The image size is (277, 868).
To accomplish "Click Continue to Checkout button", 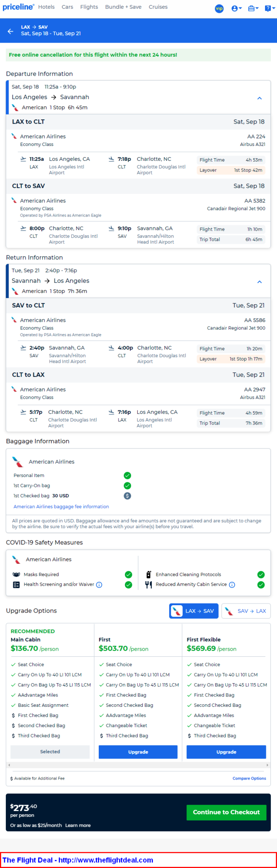I will click(x=226, y=812).
